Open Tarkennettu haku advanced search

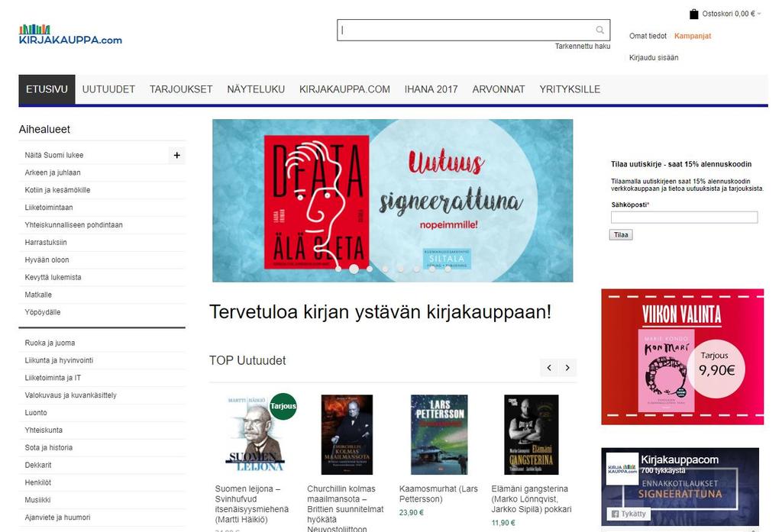pos(583,46)
